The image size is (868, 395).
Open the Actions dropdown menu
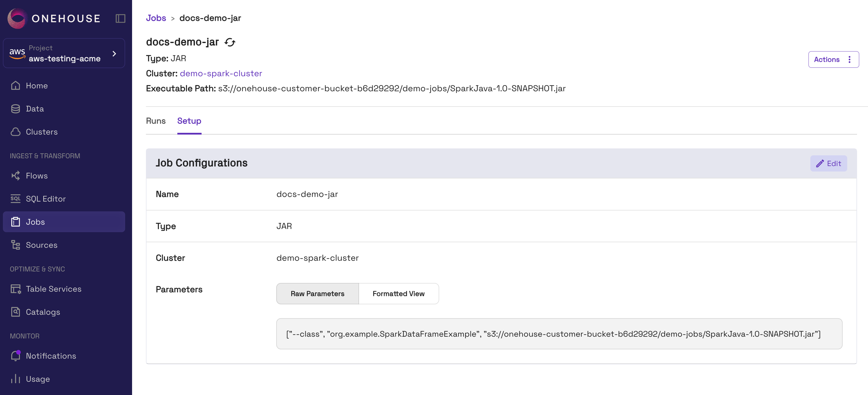tap(833, 59)
